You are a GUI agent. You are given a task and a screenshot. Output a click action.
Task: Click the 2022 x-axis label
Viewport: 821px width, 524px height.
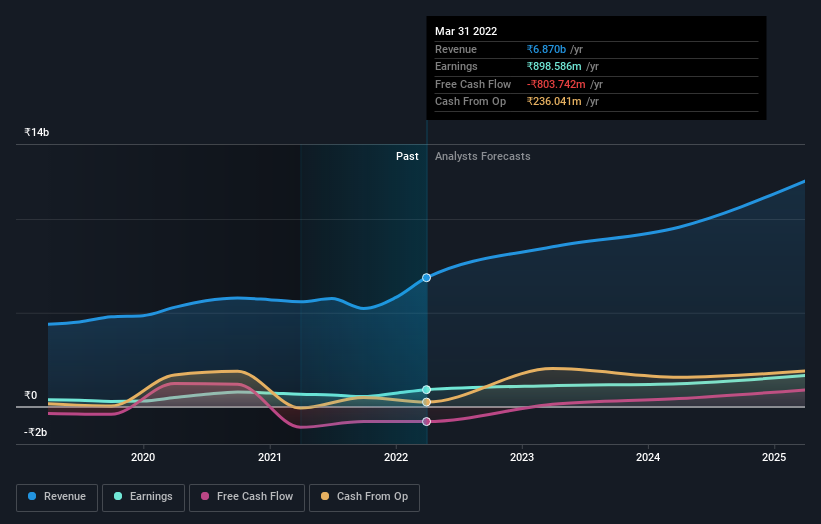[x=396, y=458]
